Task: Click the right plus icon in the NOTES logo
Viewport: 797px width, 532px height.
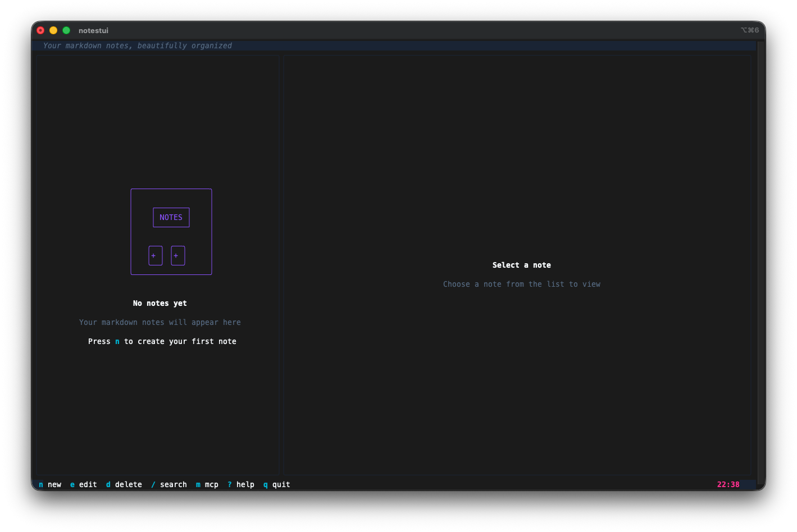Action: coord(177,255)
